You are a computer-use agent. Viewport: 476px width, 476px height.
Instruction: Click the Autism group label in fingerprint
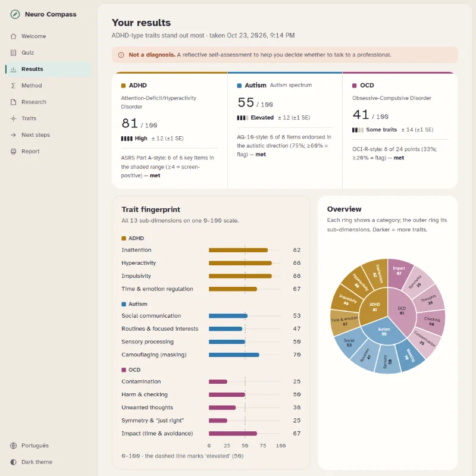click(x=138, y=304)
